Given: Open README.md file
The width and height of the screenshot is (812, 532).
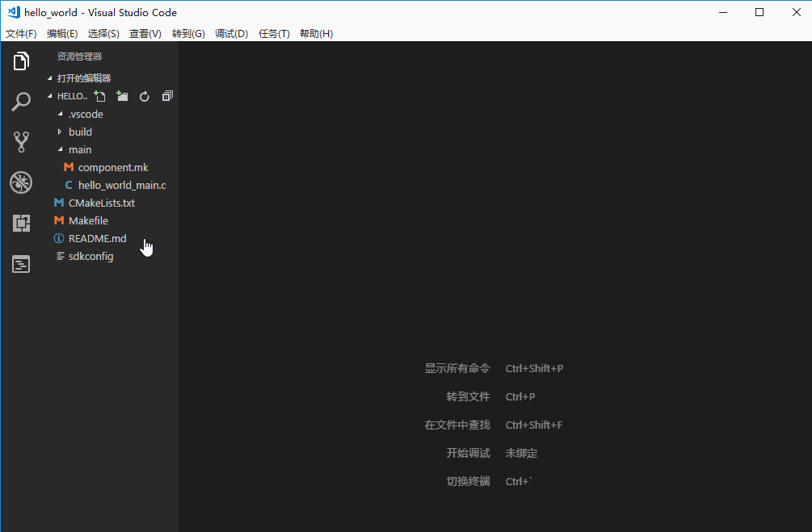Looking at the screenshot, I should click(x=97, y=238).
